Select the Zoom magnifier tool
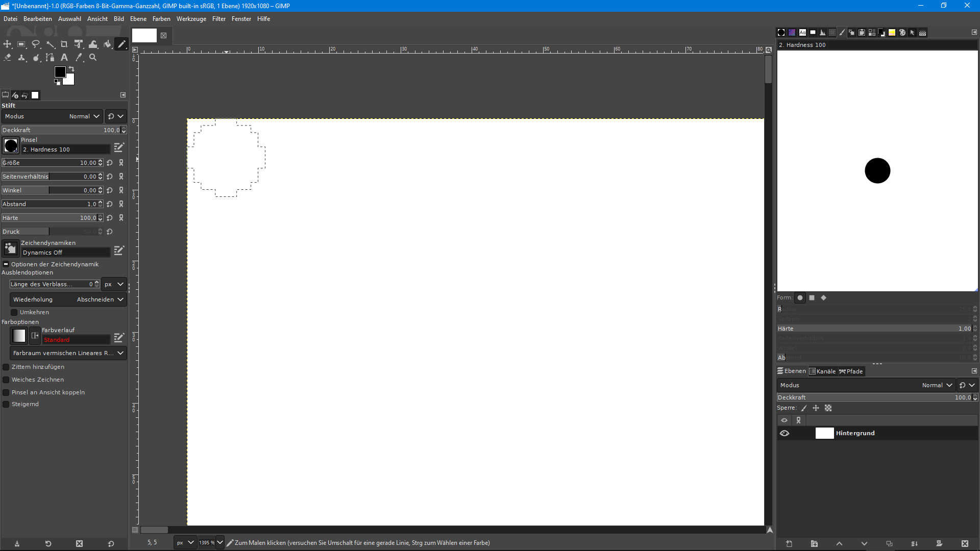 (x=93, y=58)
